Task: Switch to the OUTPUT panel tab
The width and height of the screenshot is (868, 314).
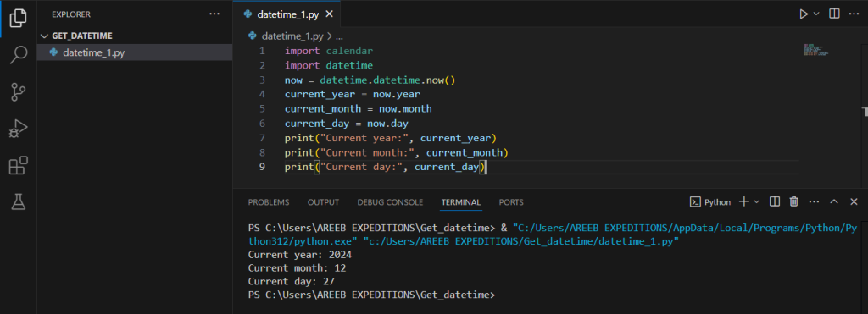Action: [x=323, y=202]
